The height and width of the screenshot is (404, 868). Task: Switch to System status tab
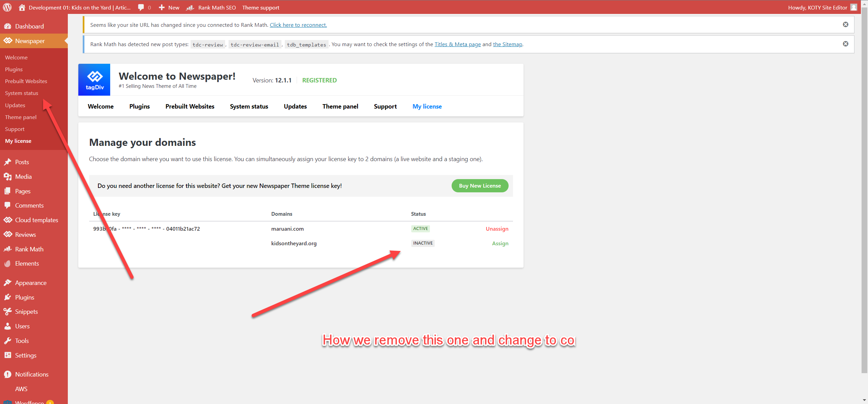[249, 106]
